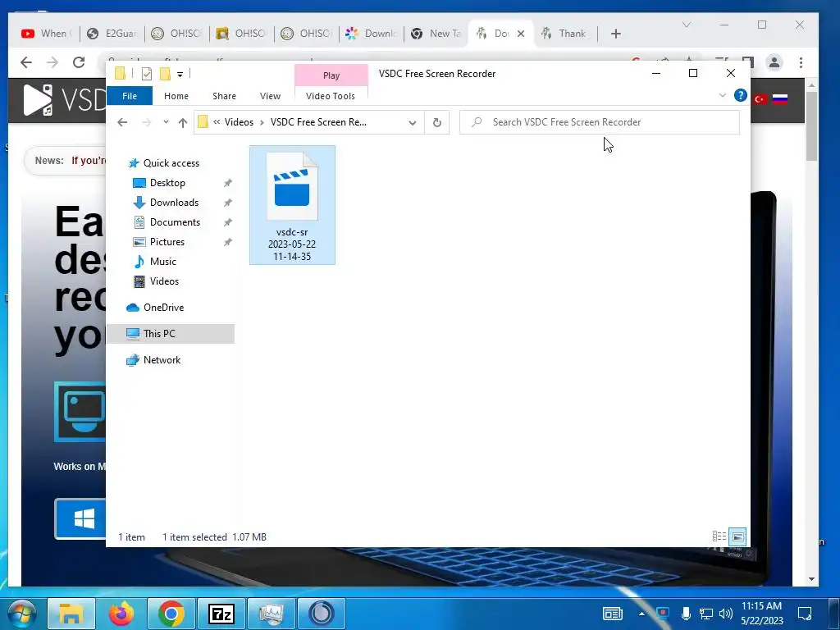Click VSDC Free Screen Re... breadcrumb segment

pyautogui.click(x=318, y=122)
